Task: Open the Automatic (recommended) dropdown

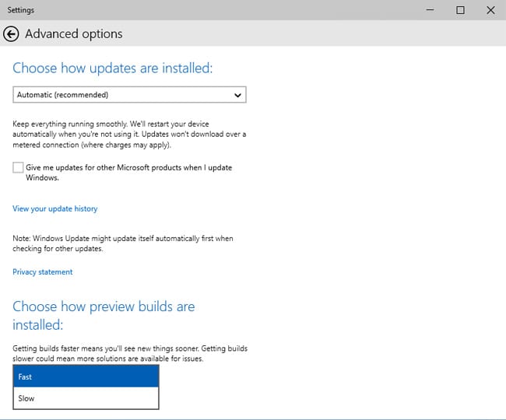Action: 129,95
